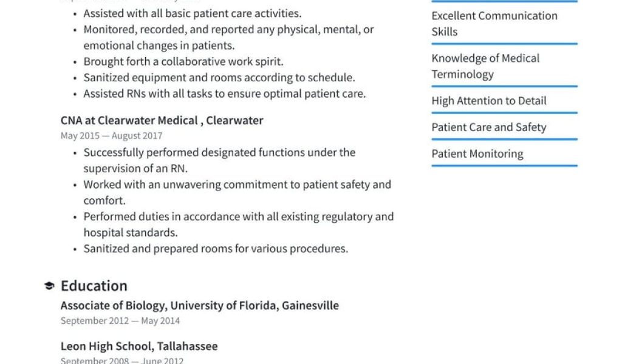Click the skill bar under Excellent Communication Skills
This screenshot has height=364, width=622.
(x=504, y=44)
